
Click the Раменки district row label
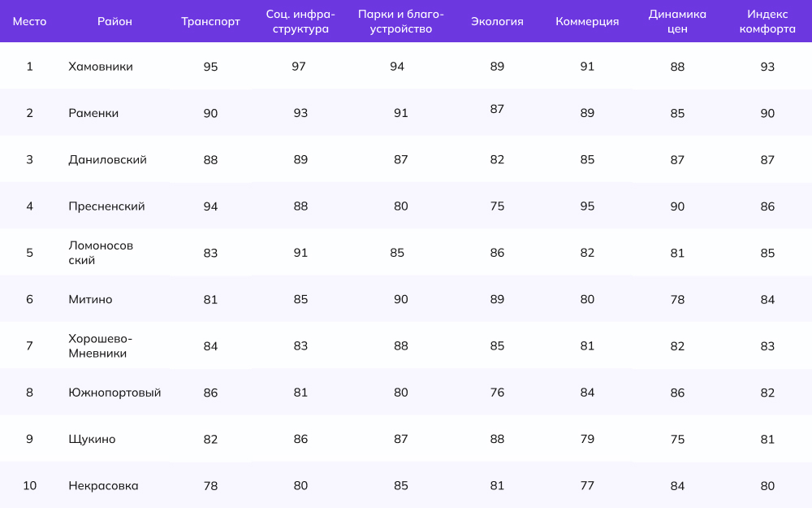[x=93, y=113]
